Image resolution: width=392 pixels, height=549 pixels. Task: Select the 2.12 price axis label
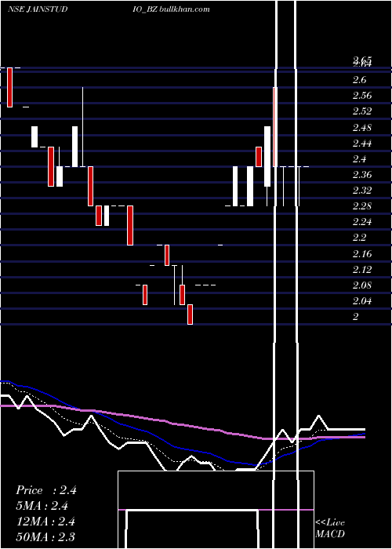click(x=362, y=270)
